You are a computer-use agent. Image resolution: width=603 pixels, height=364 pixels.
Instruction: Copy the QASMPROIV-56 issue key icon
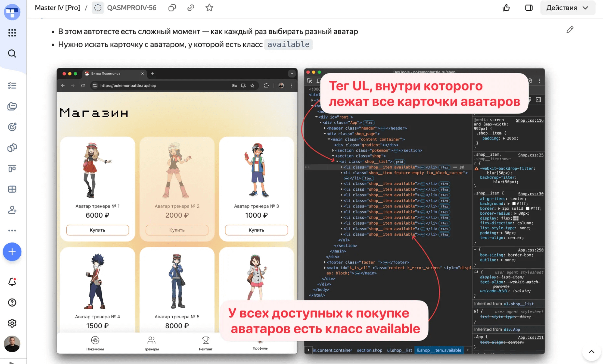click(172, 8)
